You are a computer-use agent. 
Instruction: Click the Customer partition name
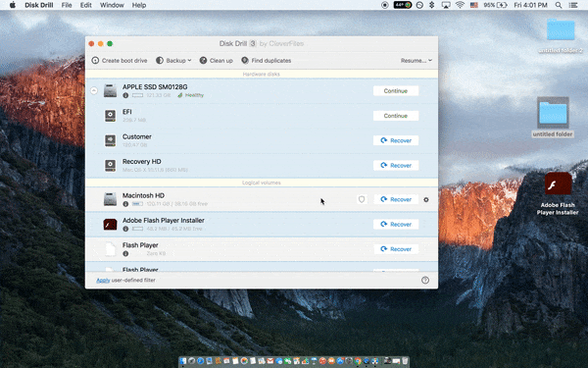pyautogui.click(x=137, y=136)
